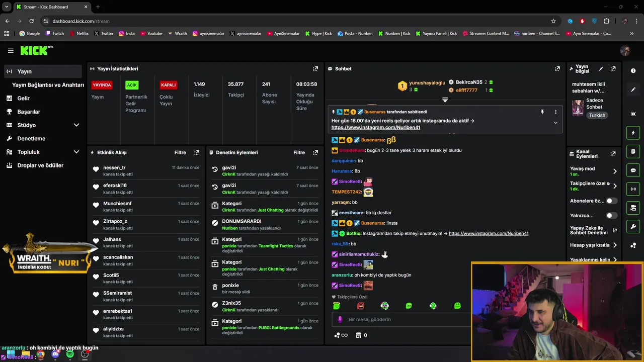This screenshot has height=362, width=644.
Task: Open Filtre in Denetim Eylemleri panel
Action: click(299, 152)
